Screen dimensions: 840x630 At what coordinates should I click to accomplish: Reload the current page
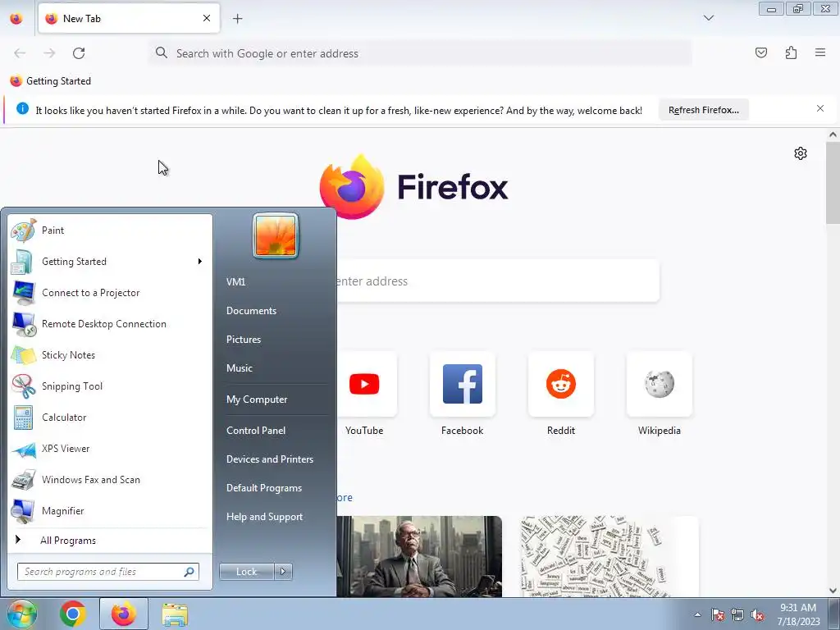coord(79,53)
